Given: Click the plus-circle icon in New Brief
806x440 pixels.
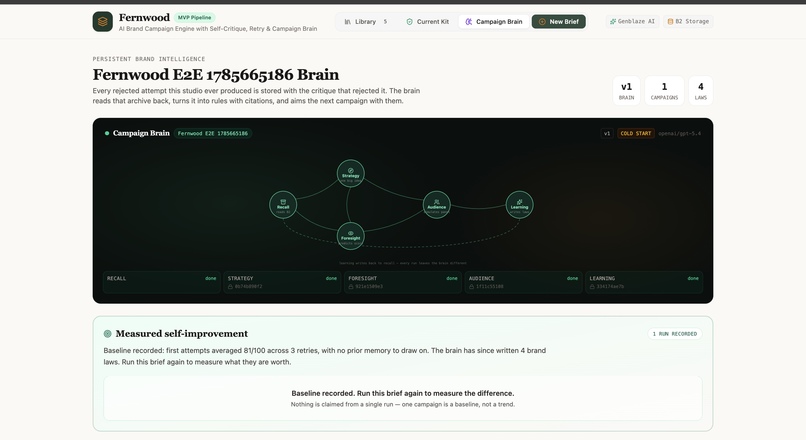Looking at the screenshot, I should tap(542, 22).
